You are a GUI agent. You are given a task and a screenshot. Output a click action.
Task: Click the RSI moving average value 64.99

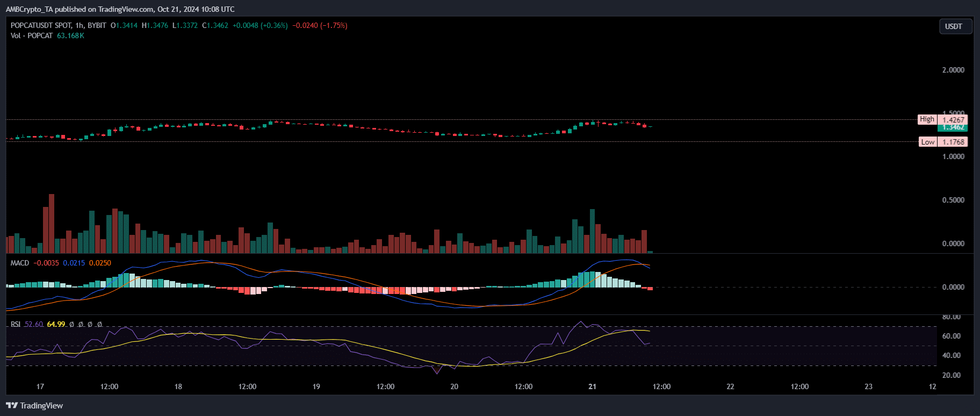[x=56, y=324]
